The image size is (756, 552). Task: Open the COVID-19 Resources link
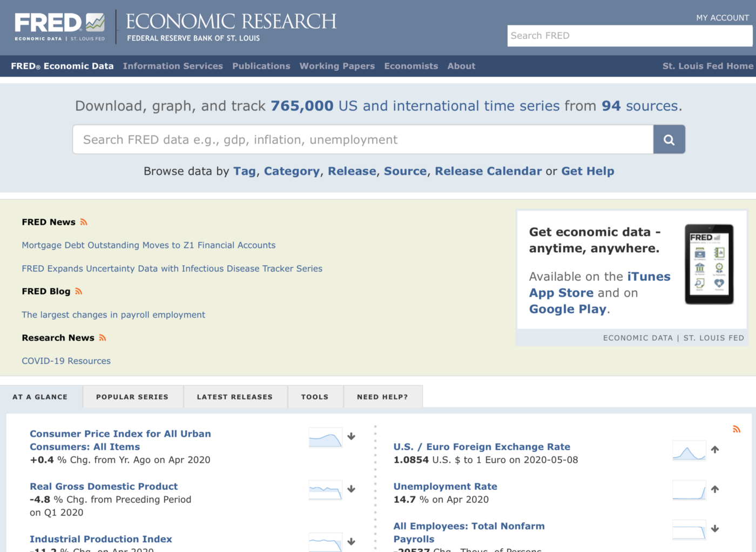tap(66, 361)
